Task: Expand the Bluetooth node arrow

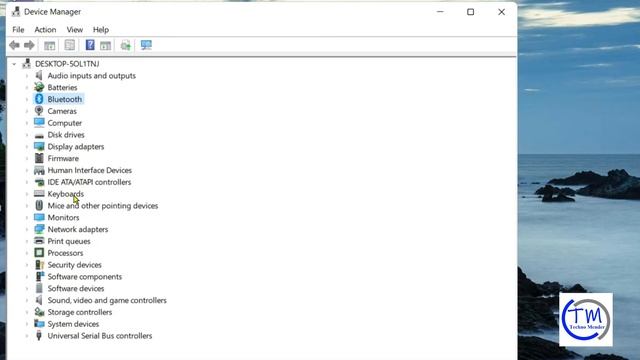Action: pos(27,99)
